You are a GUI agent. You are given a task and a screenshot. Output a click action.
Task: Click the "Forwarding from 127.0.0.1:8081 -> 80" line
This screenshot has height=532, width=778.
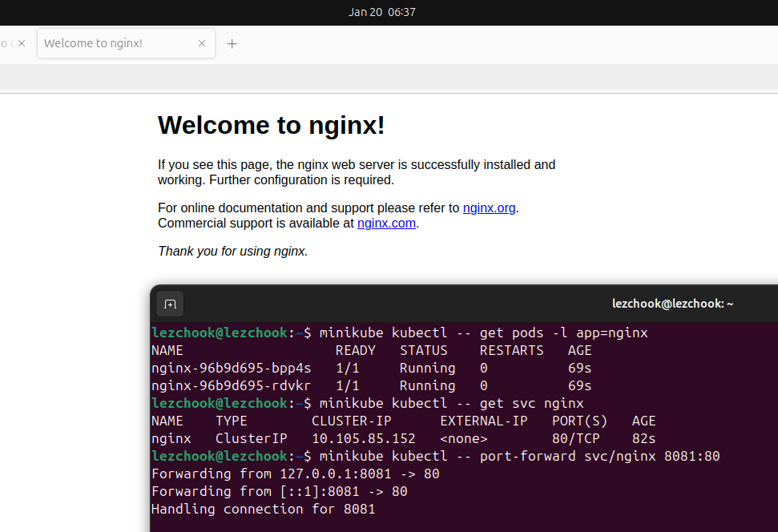tap(296, 474)
